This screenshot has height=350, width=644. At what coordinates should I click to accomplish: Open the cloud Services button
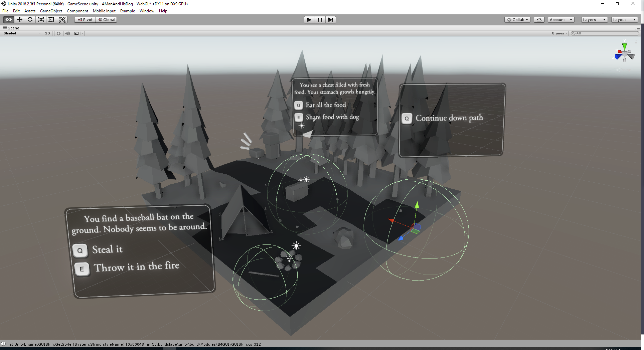[539, 20]
